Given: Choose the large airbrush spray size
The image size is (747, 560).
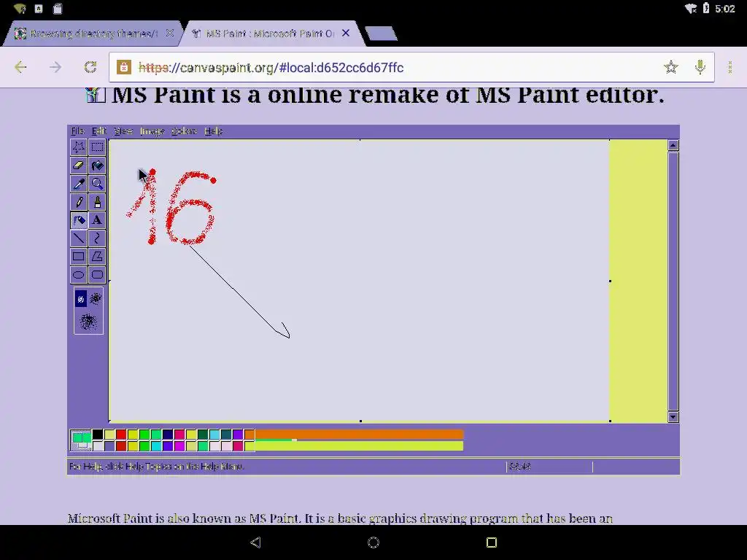Looking at the screenshot, I should [x=88, y=322].
